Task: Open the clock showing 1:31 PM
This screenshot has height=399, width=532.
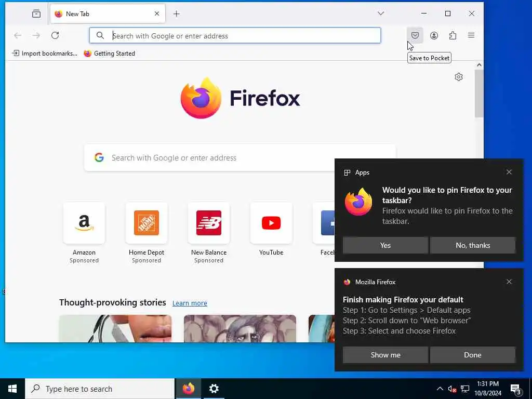Action: coord(488,389)
